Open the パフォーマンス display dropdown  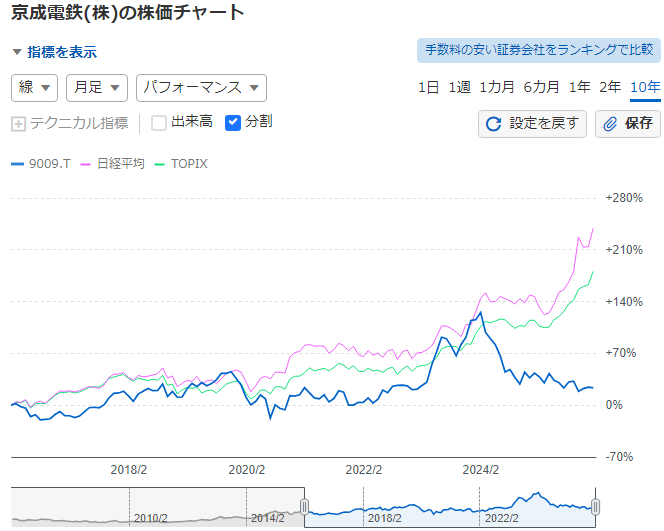(x=201, y=88)
